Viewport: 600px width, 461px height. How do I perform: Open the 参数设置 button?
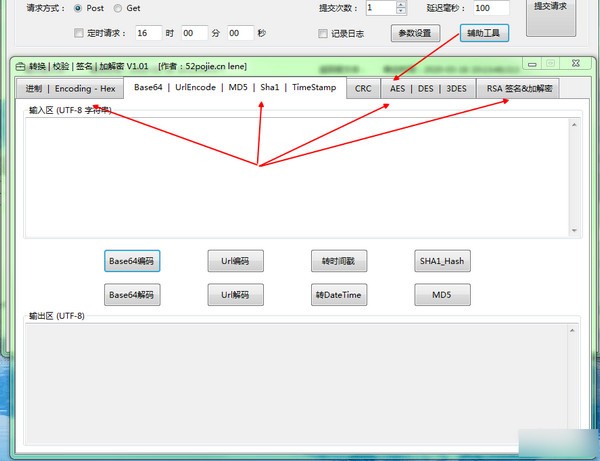(415, 33)
